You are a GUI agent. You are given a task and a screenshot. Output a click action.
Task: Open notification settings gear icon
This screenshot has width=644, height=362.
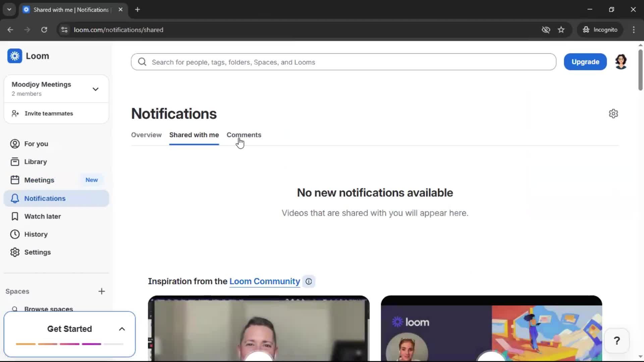[613, 114]
